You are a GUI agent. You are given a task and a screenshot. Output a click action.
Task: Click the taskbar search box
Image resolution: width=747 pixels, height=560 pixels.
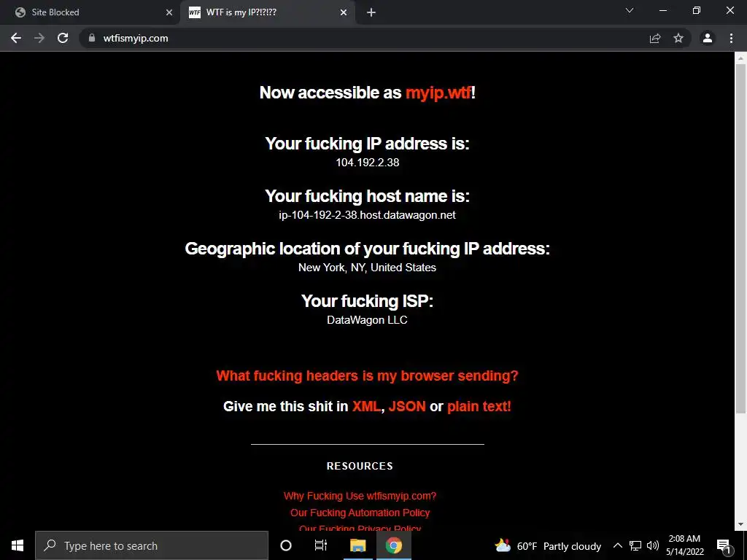(152, 545)
